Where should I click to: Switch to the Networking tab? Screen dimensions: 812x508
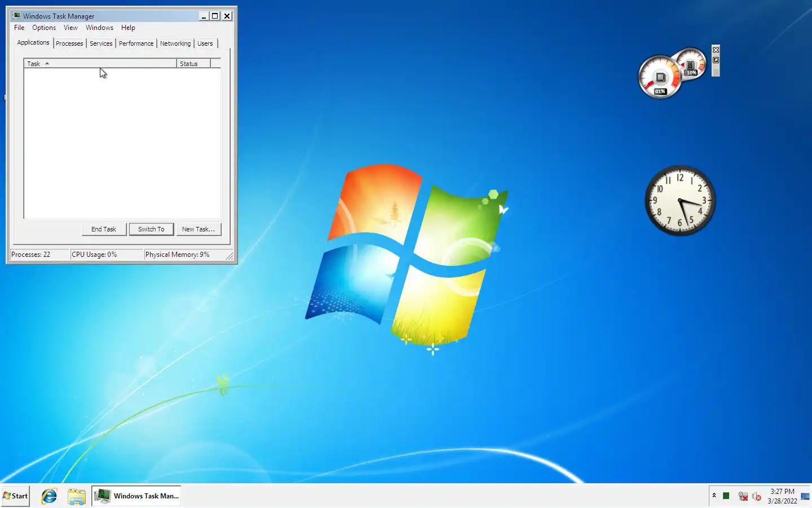pyautogui.click(x=175, y=43)
